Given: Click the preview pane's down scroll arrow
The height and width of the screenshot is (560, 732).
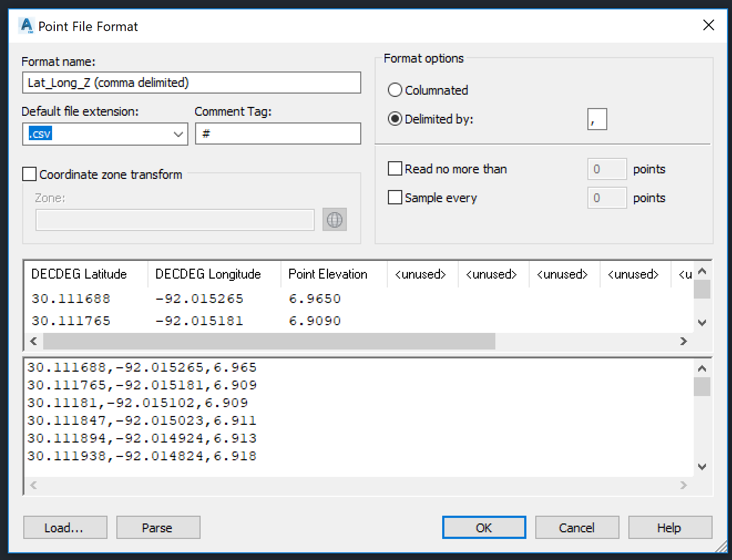Looking at the screenshot, I should [x=702, y=466].
